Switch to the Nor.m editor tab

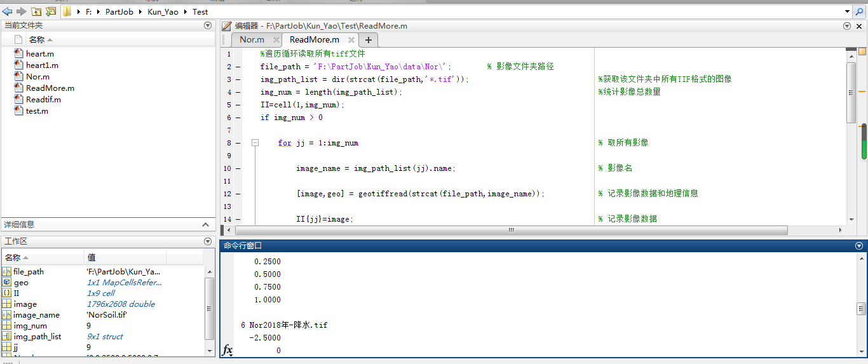252,39
